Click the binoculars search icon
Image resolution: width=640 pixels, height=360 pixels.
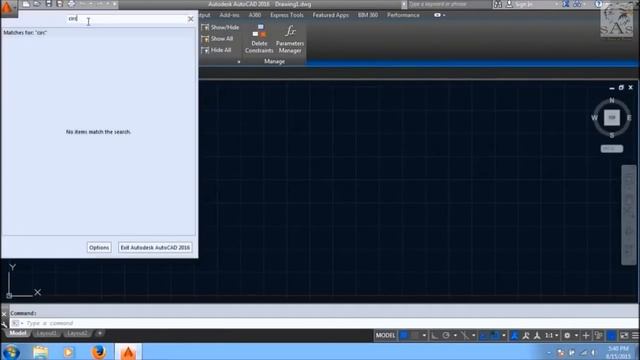tap(498, 4)
